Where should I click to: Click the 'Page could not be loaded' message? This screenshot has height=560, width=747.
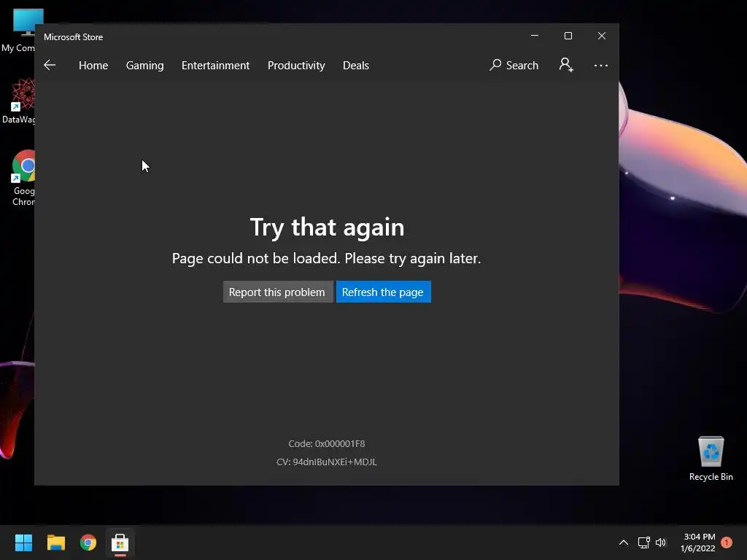pos(326,259)
